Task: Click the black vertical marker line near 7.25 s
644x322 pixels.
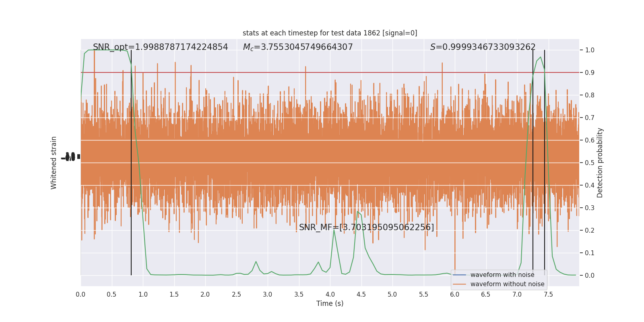Action: click(533, 163)
